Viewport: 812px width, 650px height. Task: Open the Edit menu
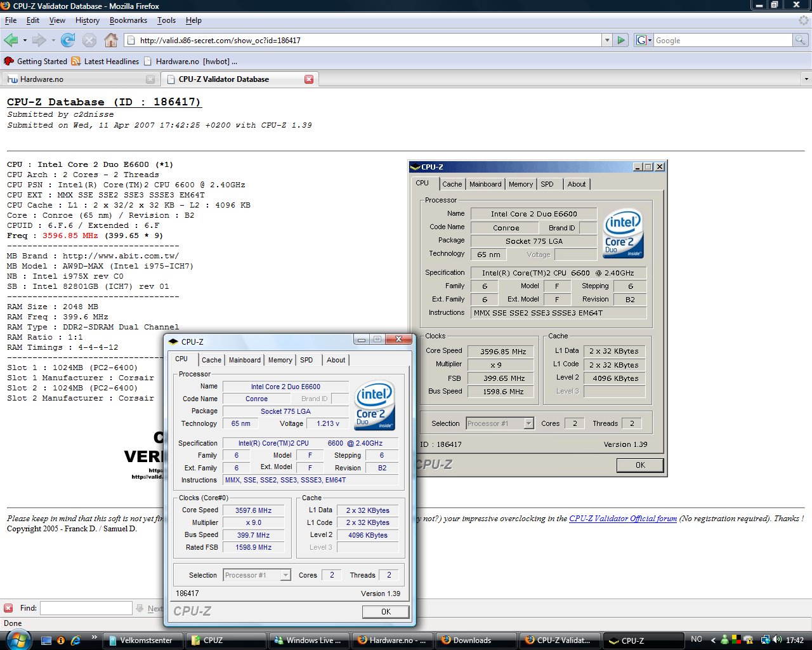pyautogui.click(x=33, y=20)
